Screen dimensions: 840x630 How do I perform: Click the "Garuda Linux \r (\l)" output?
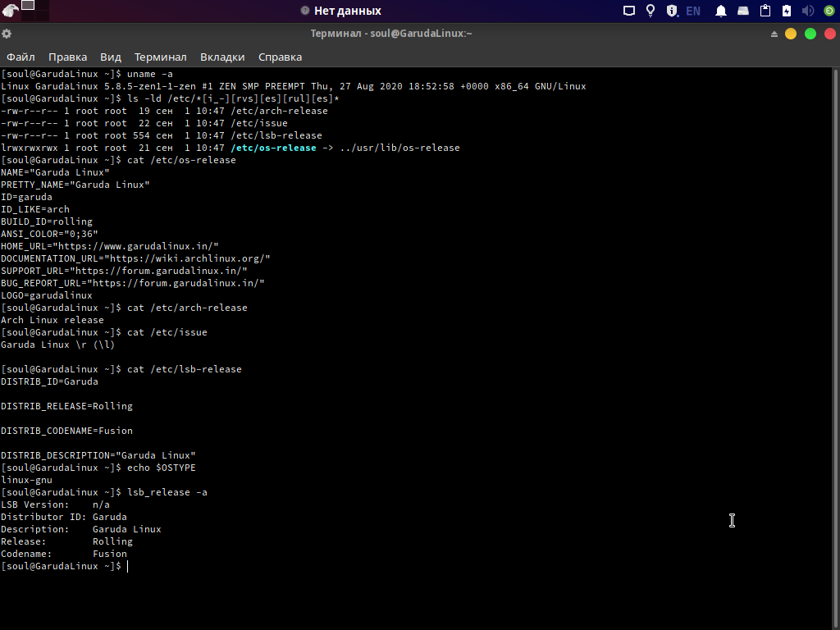coord(58,345)
